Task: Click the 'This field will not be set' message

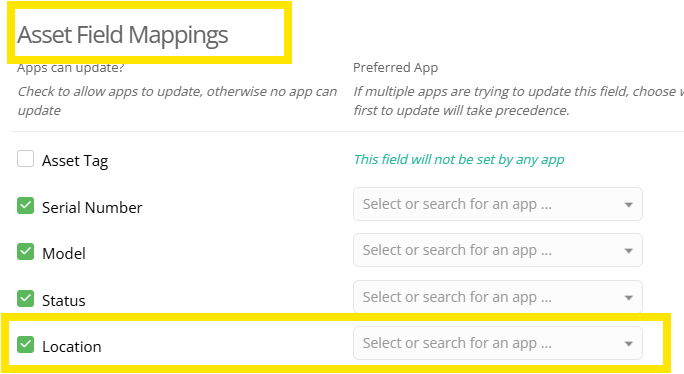Action: 459,160
